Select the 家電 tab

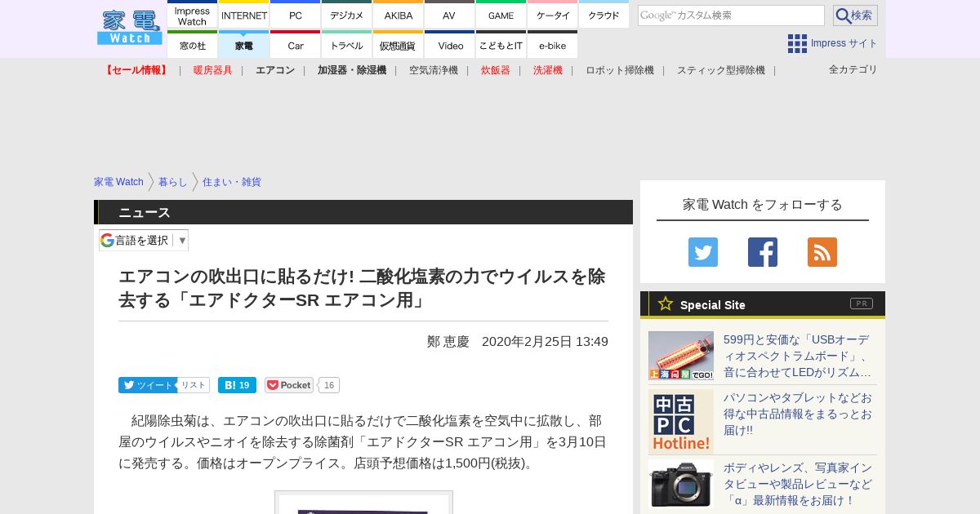pyautogui.click(x=244, y=45)
